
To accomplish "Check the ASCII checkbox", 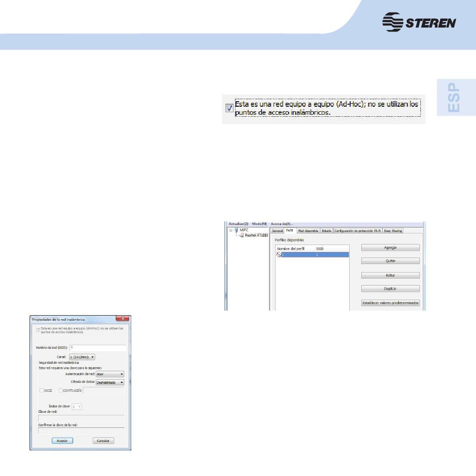I will click(42, 390).
